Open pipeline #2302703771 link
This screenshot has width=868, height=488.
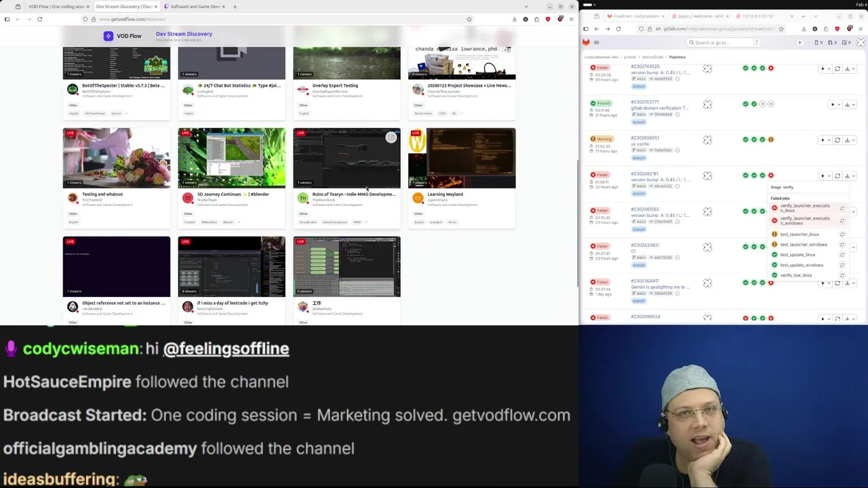[x=644, y=102]
